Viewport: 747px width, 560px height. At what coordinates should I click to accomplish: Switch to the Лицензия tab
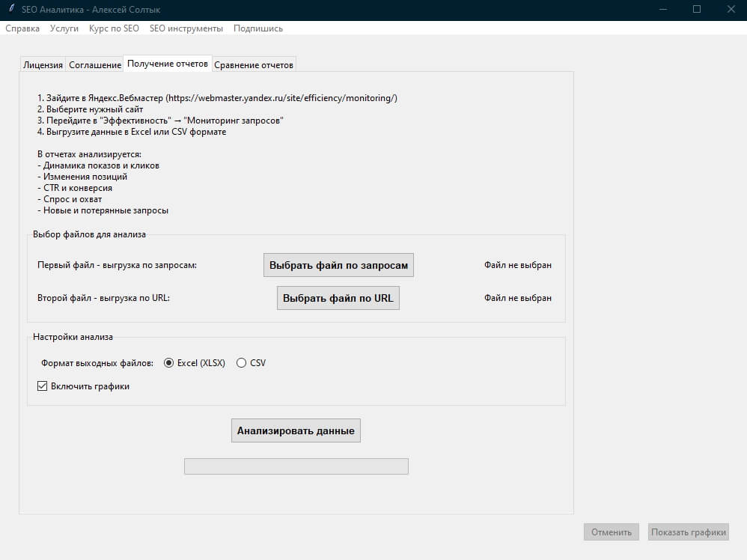pos(43,65)
